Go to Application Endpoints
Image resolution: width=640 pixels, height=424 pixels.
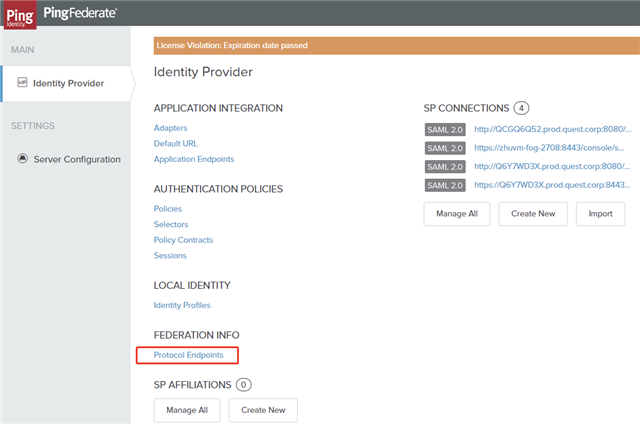point(194,159)
